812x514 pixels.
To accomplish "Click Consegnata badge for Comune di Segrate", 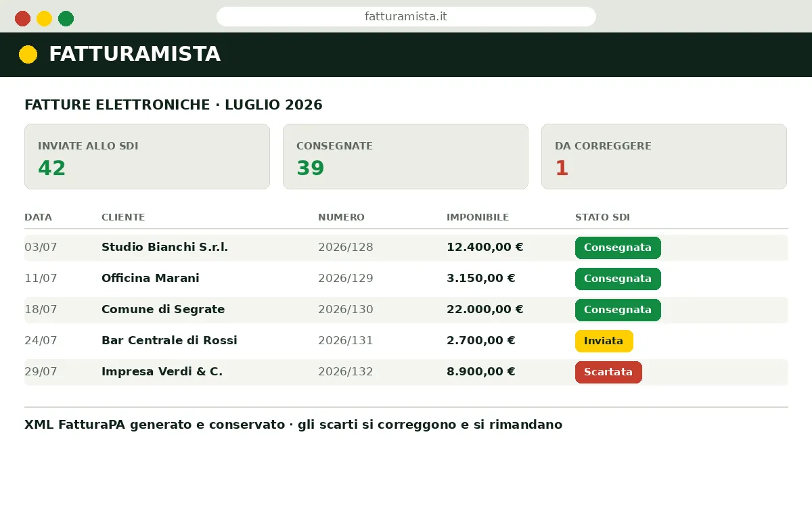I will [x=618, y=310].
